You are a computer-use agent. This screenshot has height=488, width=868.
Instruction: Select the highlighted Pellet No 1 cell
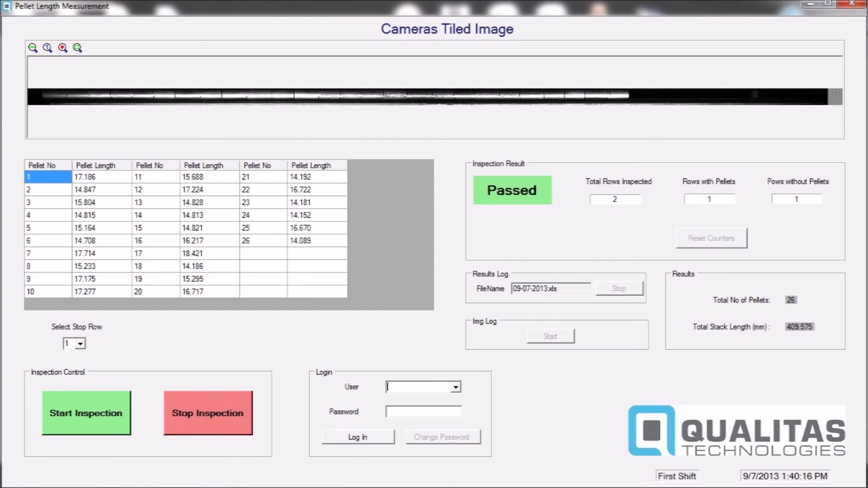pyautogui.click(x=48, y=177)
